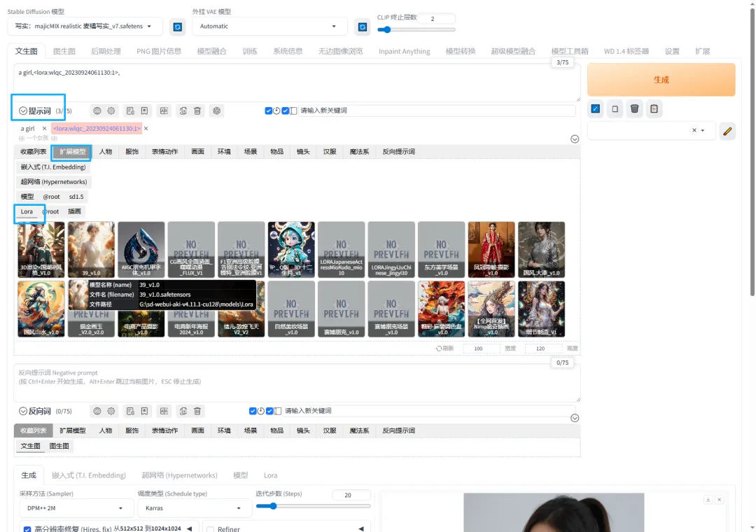756x532 pixels.
Task: Click the globe icon in the prompt toolbar
Action: point(97,111)
